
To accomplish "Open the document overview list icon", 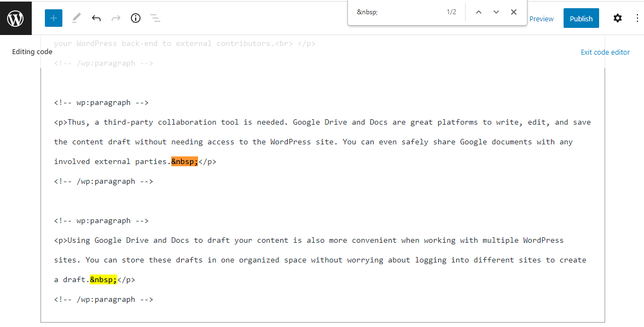I will (155, 18).
